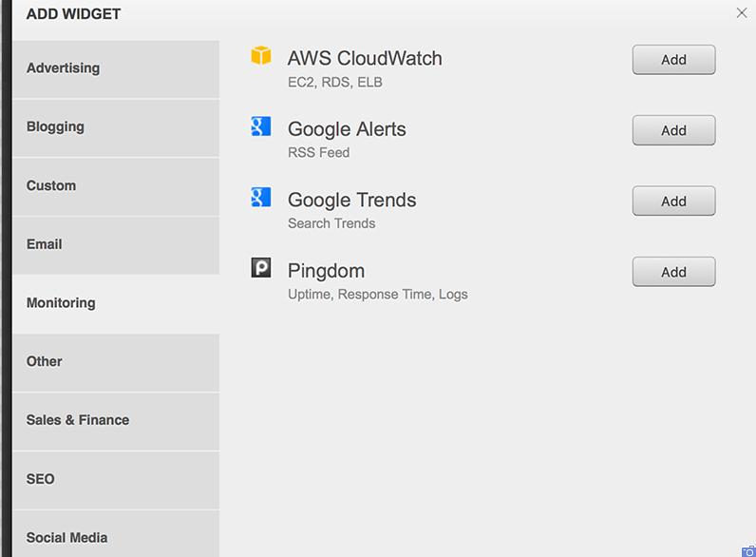Image resolution: width=756 pixels, height=557 pixels.
Task: Add the Google Trends widget
Action: 673,201
